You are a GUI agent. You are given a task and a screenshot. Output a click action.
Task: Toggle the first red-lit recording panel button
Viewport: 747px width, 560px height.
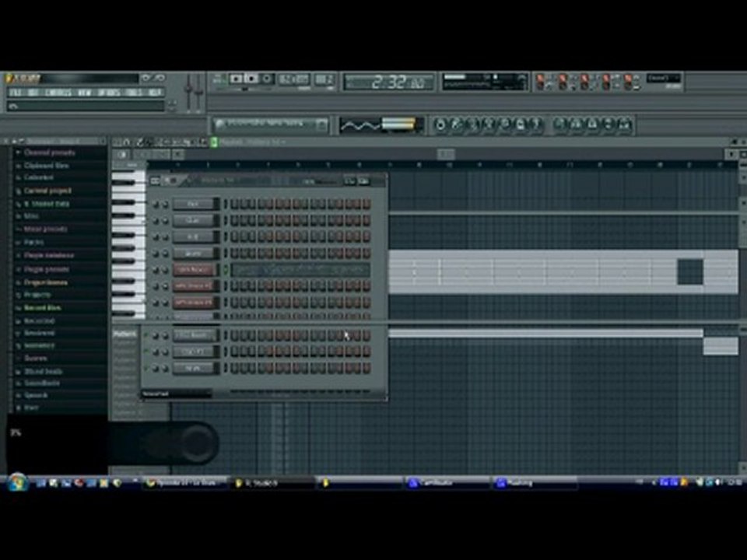click(540, 79)
